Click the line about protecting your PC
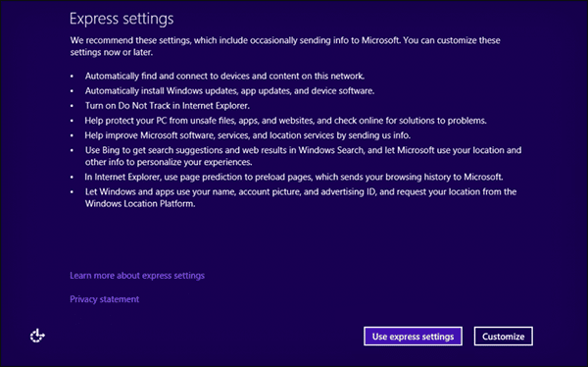Viewport: 588px width, 367px height. pos(286,121)
